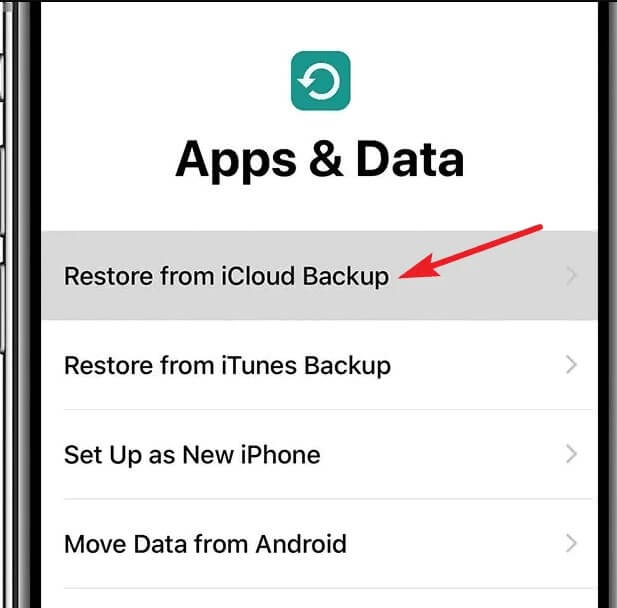Click the word iCloud in the first option

tap(258, 275)
